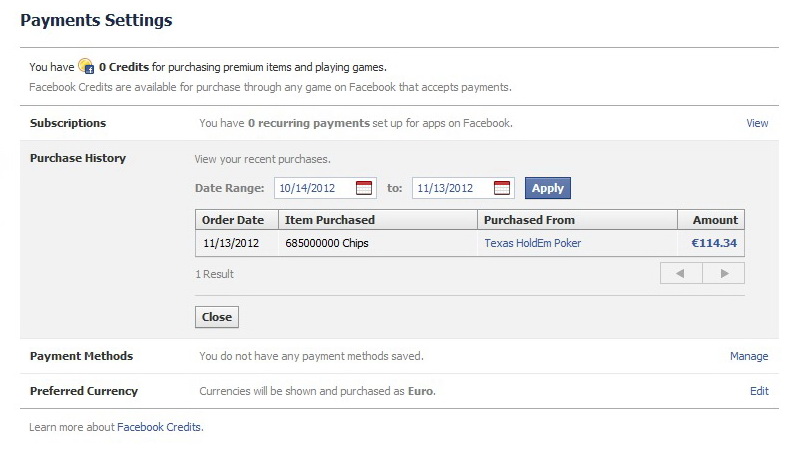Select the Item Purchased column header
The image size is (792, 449).
pyautogui.click(x=378, y=220)
